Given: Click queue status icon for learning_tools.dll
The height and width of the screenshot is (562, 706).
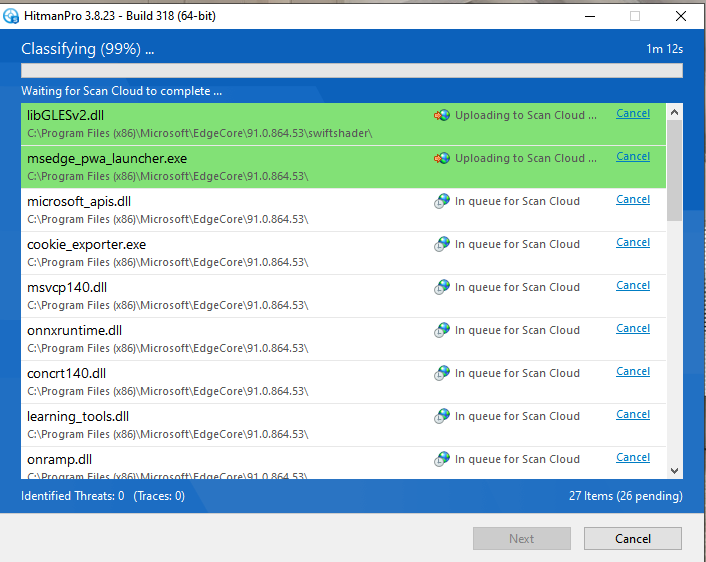Looking at the screenshot, I should point(442,416).
